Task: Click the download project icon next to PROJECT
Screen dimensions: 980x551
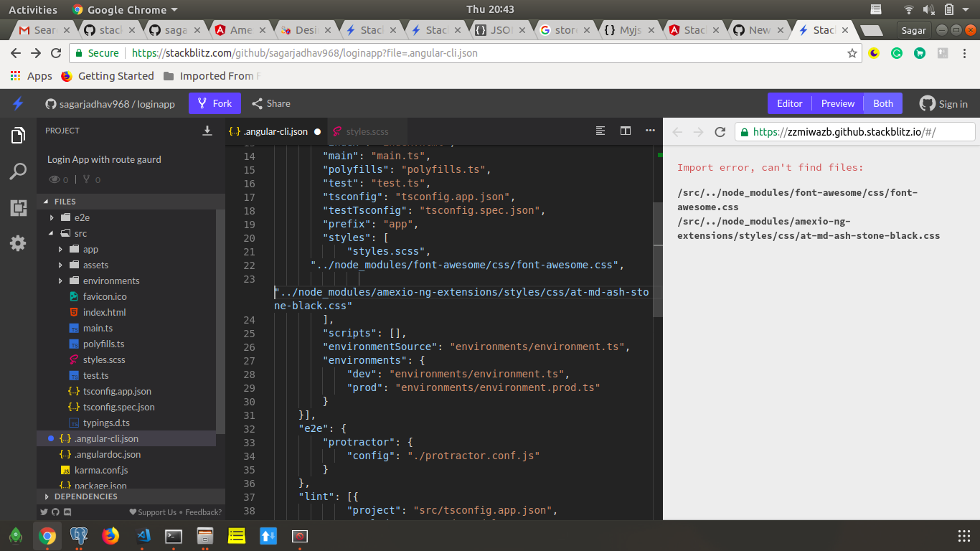Action: 207,131
